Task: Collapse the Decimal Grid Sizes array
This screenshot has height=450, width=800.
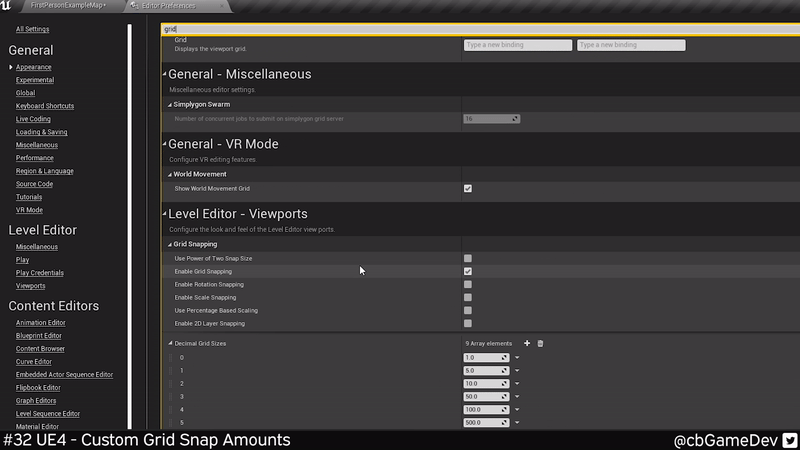Action: coord(169,343)
